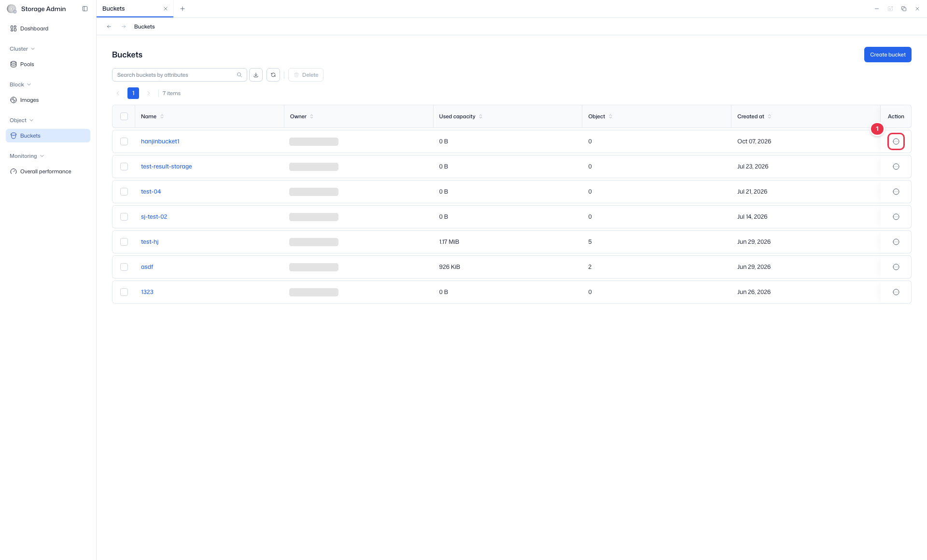Image resolution: width=927 pixels, height=560 pixels.
Task: Go forward using the right arrow
Action: pyautogui.click(x=124, y=27)
